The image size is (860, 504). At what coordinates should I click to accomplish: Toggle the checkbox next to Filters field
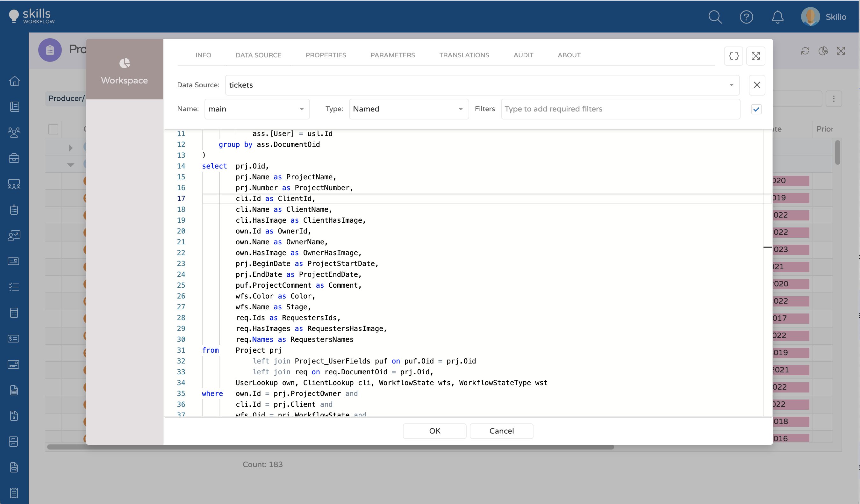[x=756, y=109]
